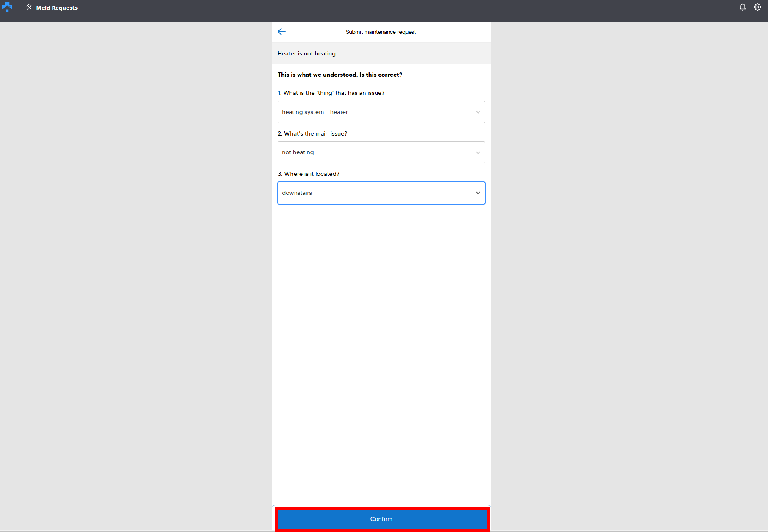The height and width of the screenshot is (532, 768).
Task: Expand chevron on the location dropdown
Action: point(478,193)
